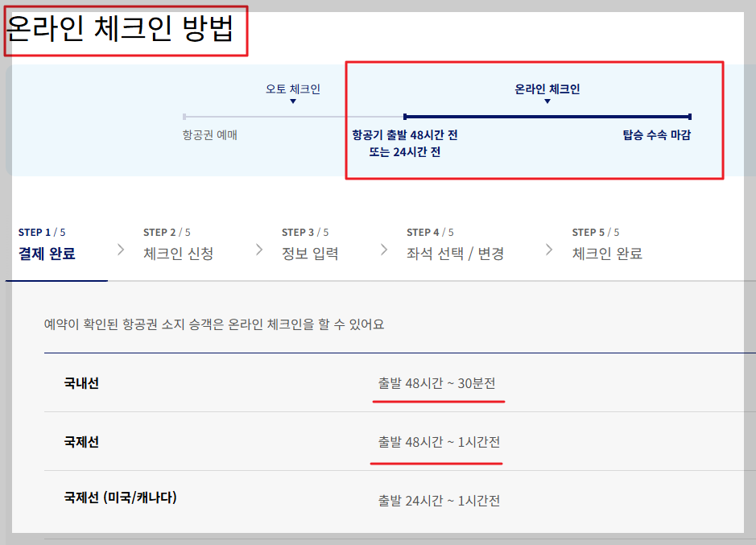Click the 국제선 (미국/캐나다) row label
The height and width of the screenshot is (545, 756).
[121, 498]
